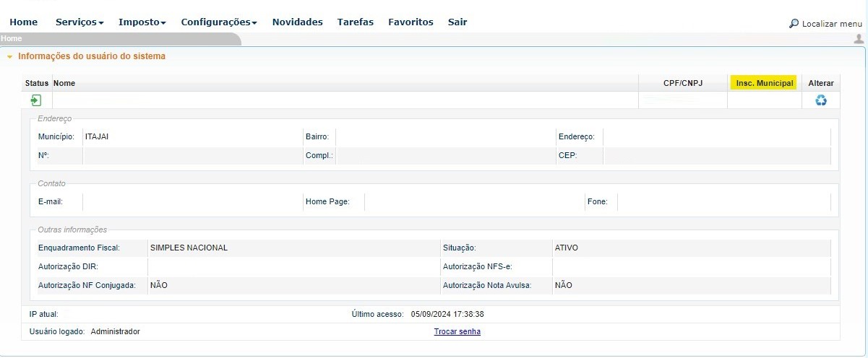Click the ITAJAI município value
The width and height of the screenshot is (868, 358).
pyautogui.click(x=97, y=136)
